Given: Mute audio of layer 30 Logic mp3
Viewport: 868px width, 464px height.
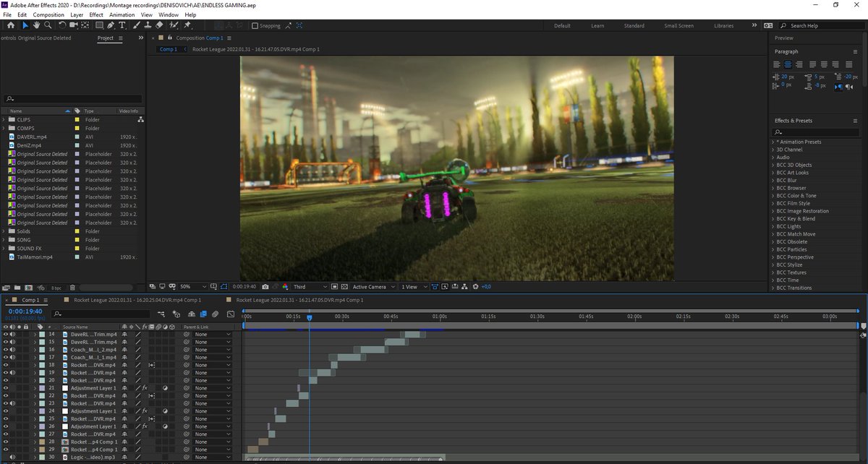Looking at the screenshot, I should (x=12, y=457).
